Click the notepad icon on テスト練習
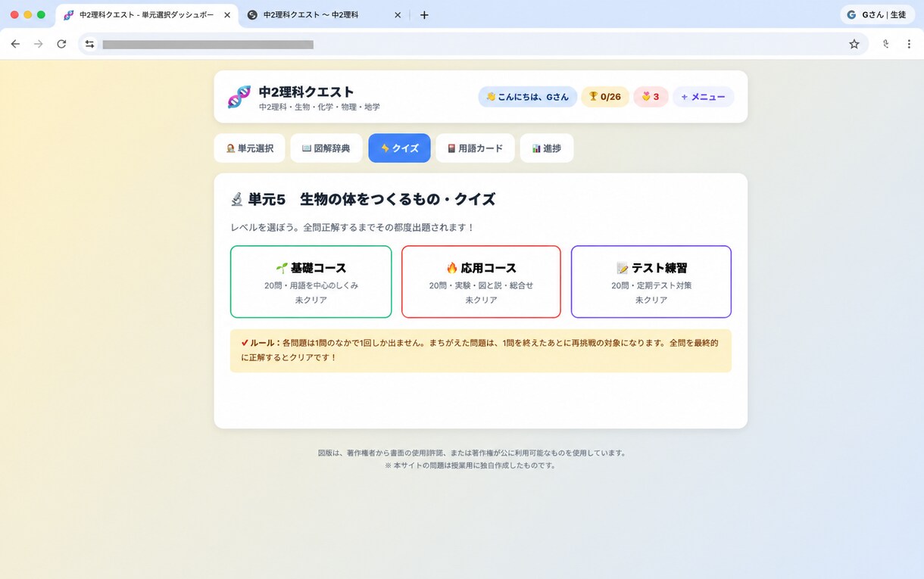Image resolution: width=924 pixels, height=579 pixels. pos(623,268)
